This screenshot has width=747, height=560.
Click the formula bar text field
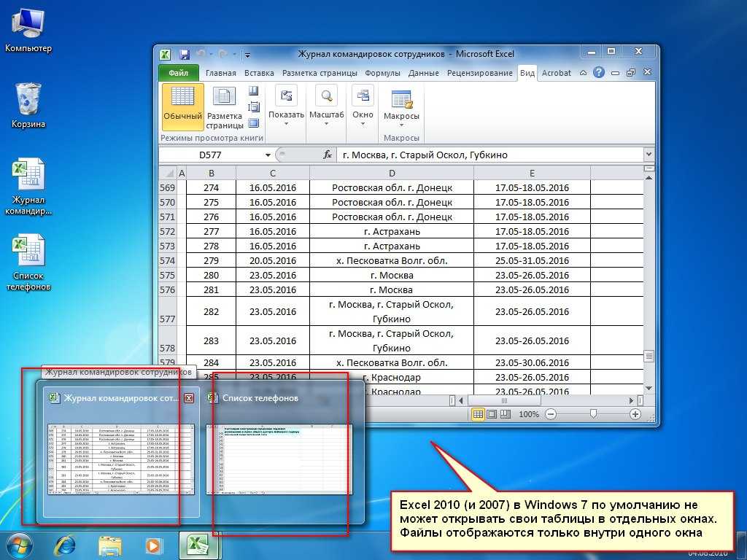tap(489, 155)
